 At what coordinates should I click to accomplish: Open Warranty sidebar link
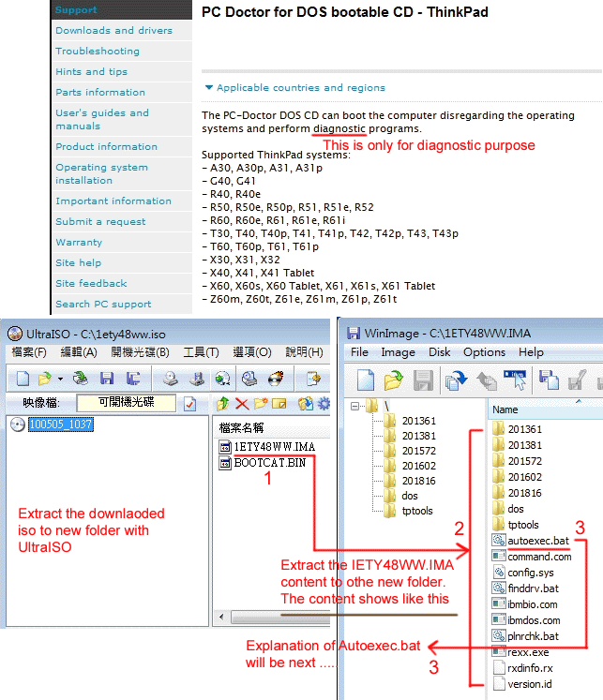79,242
